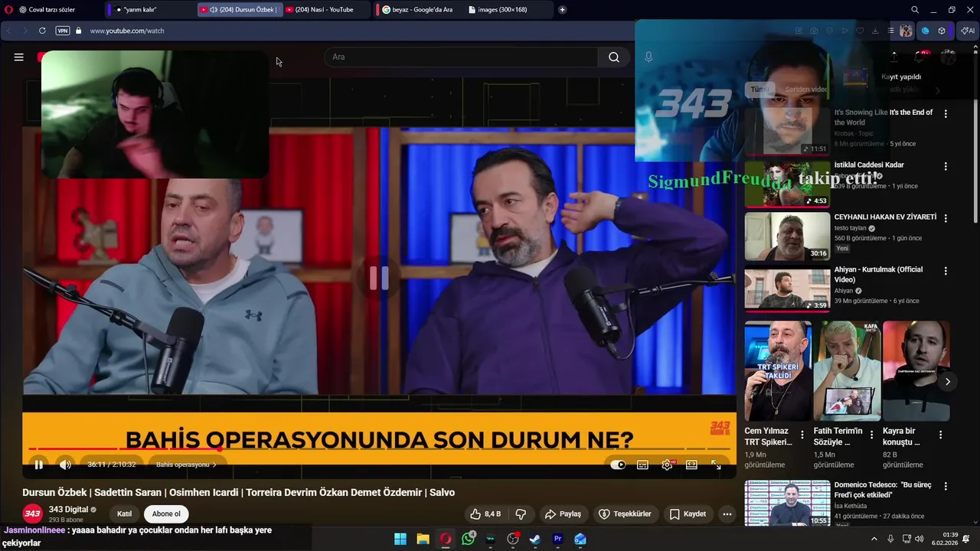This screenshot has width=980, height=551.
Task: Open Teşekkürler super thanks button
Action: [x=625, y=514]
